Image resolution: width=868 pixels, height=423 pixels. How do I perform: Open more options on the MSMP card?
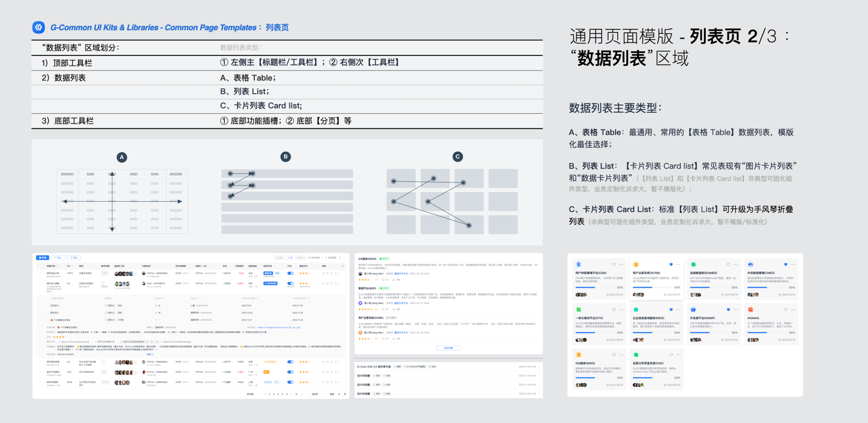tap(736, 309)
